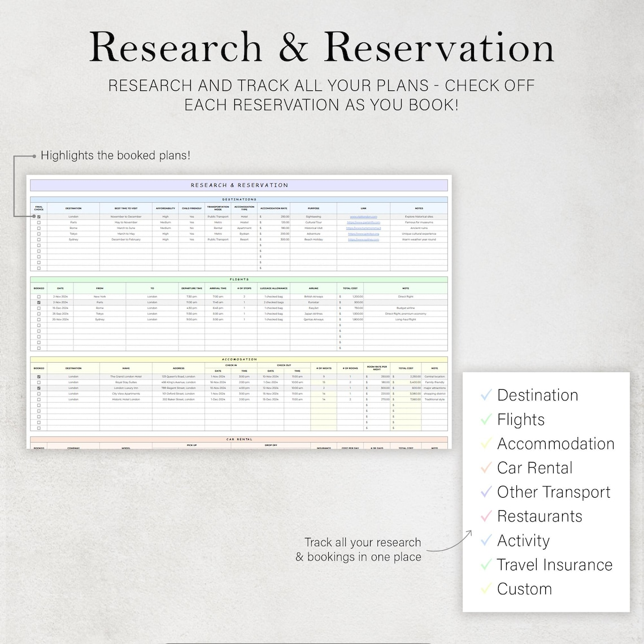Select the Flights section header bar
Viewport: 644px width, 644px height.
(x=239, y=279)
